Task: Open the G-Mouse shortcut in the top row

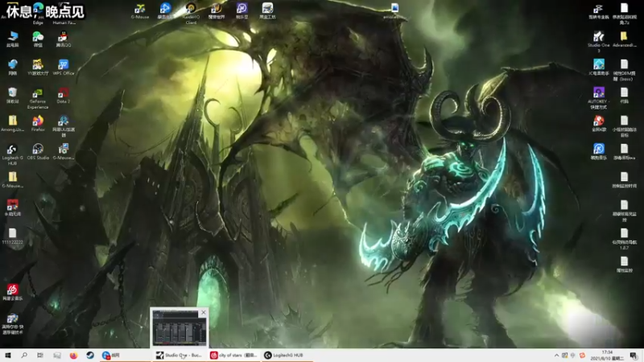Action: coord(139,11)
